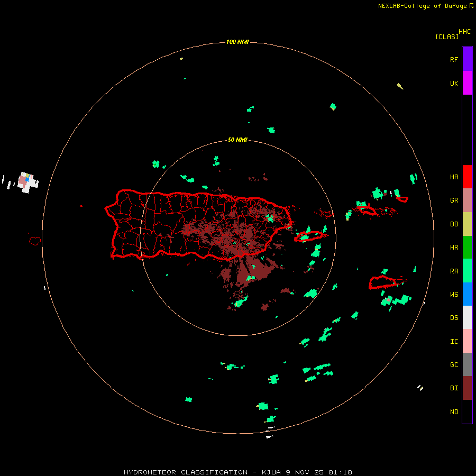476x476 pixels.
Task: Click the gray GC color swatch
Action: 467,364
